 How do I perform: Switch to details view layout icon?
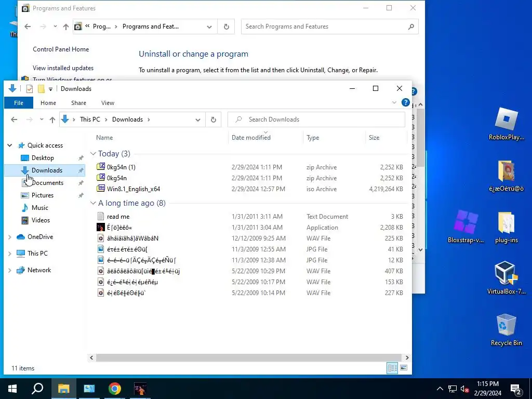point(393,368)
